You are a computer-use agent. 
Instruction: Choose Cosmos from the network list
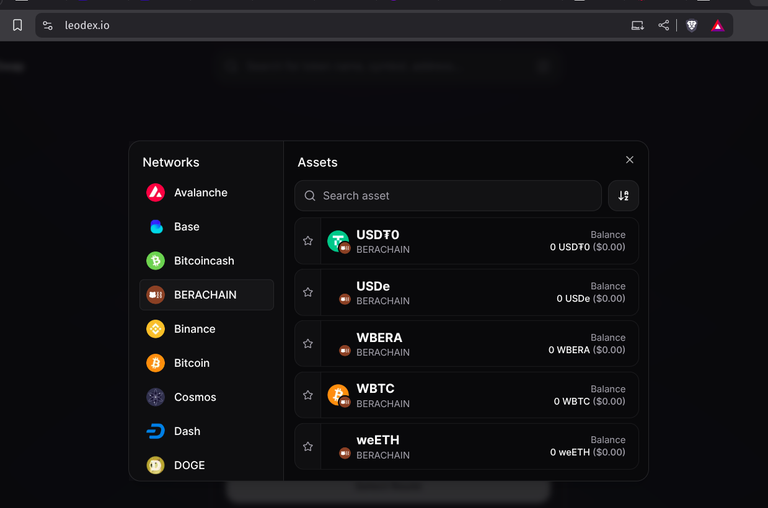pos(206,397)
